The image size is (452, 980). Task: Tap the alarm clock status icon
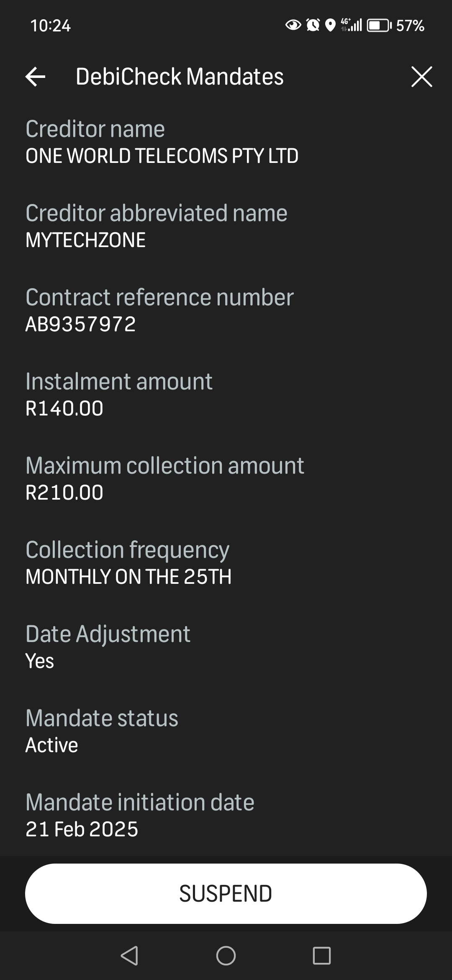pyautogui.click(x=313, y=26)
